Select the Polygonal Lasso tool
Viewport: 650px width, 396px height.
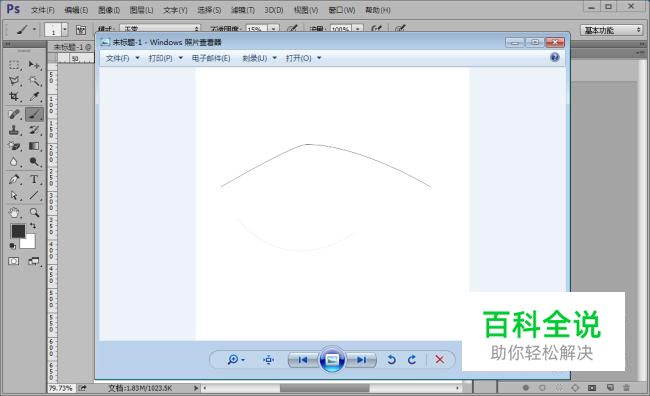click(x=14, y=81)
